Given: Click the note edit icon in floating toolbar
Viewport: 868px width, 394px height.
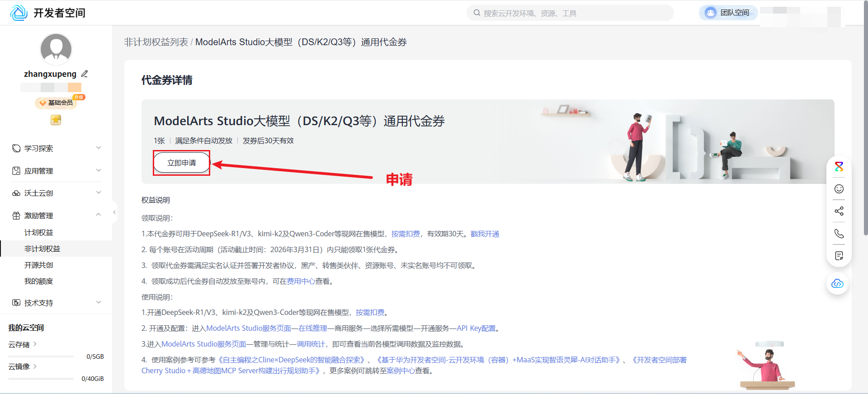Looking at the screenshot, I should click(x=839, y=256).
